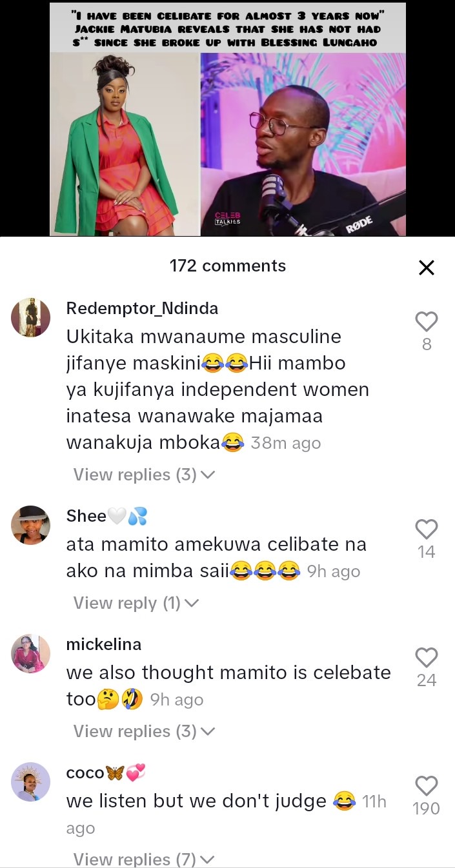Expand View reply (1) under Shee's comment
This screenshot has height=868, width=455.
(136, 603)
